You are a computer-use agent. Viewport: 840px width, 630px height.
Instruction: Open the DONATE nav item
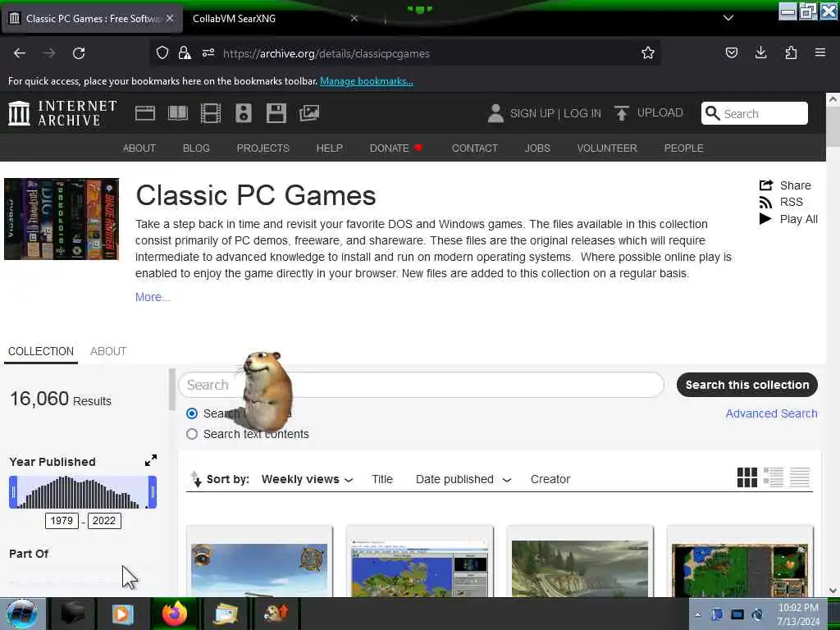point(396,148)
